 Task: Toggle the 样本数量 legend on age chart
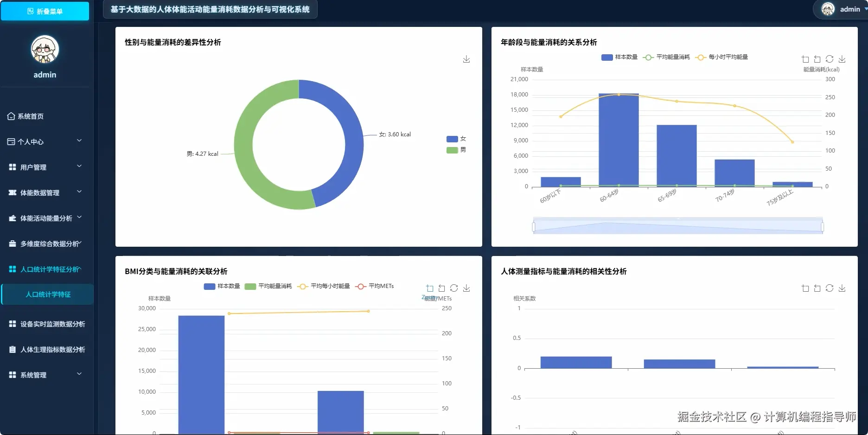pos(620,57)
